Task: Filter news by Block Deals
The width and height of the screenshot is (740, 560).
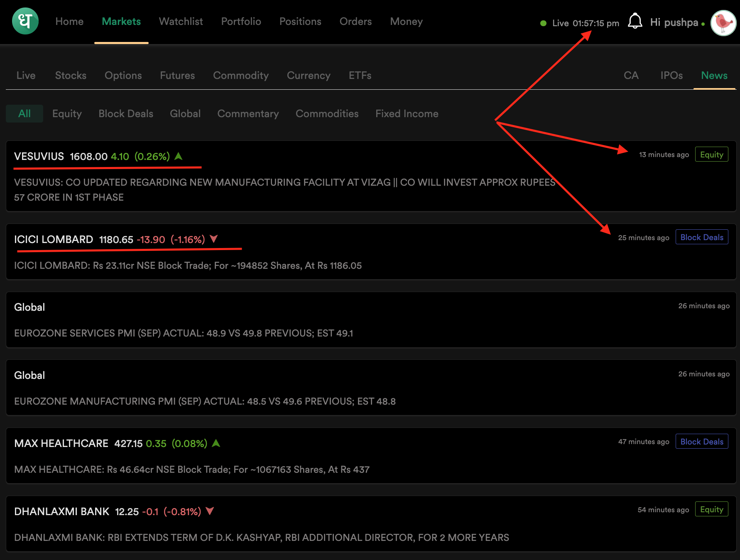Action: click(126, 113)
